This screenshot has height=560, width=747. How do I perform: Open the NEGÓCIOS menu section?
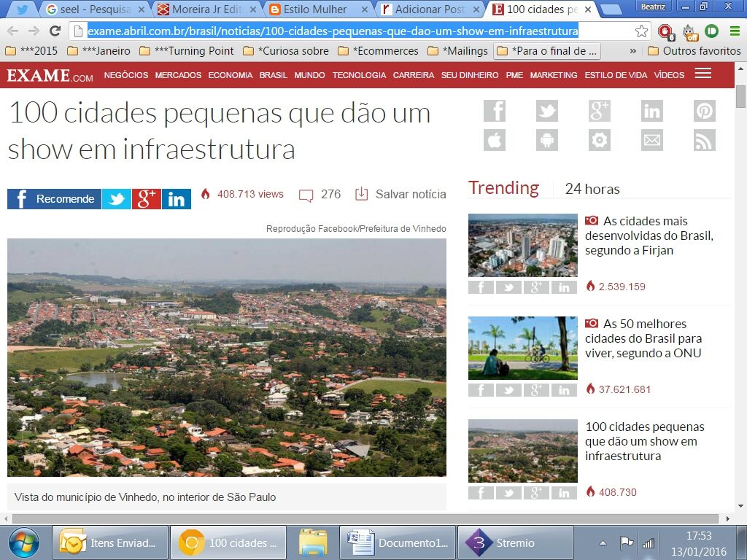125,75
